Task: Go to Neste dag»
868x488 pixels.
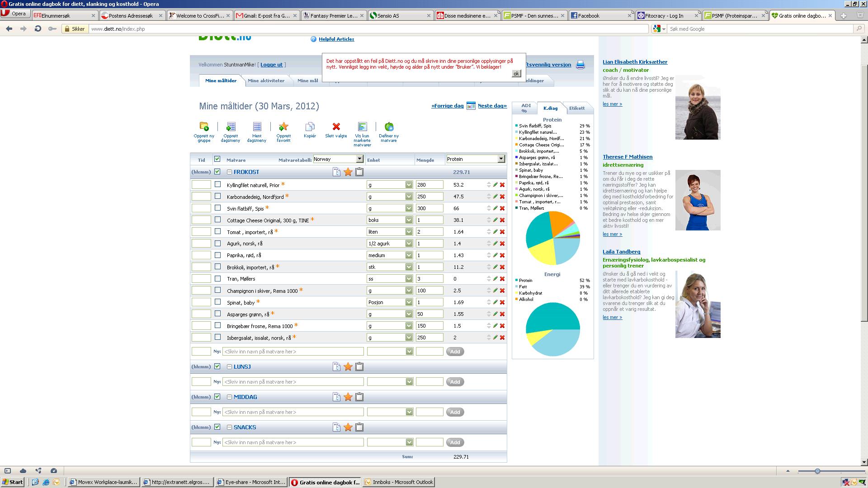Action: pos(492,106)
